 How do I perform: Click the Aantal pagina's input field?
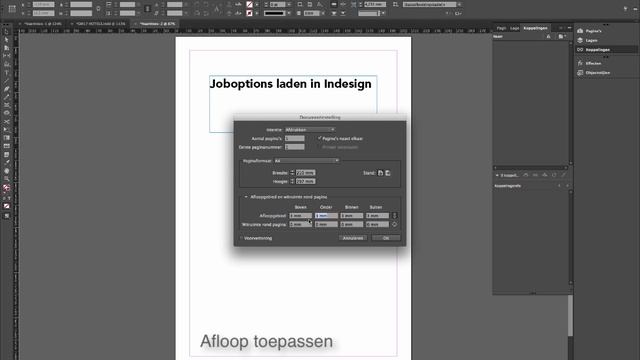(295, 139)
